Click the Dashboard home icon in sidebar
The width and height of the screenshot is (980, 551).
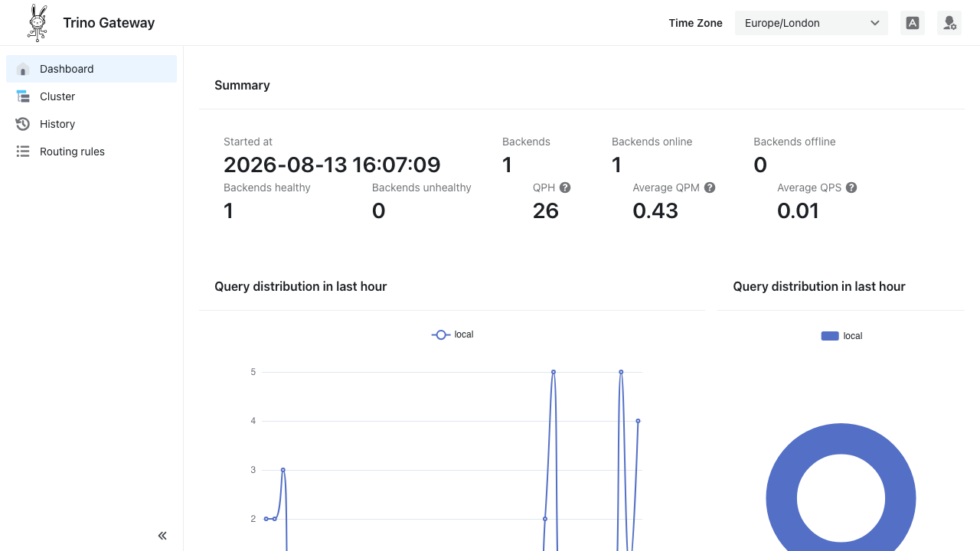coord(23,69)
